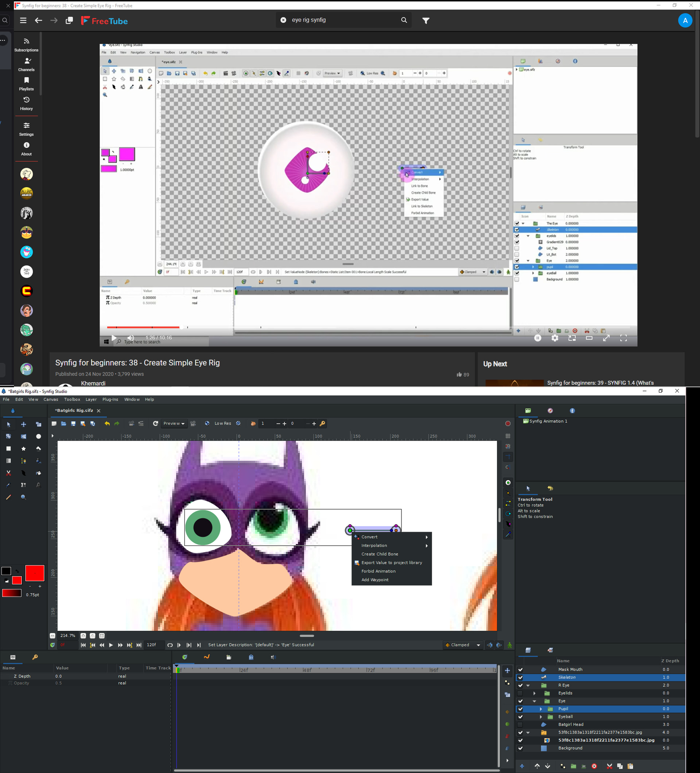Lower layer with down arrow icon
The height and width of the screenshot is (773, 700).
547,766
